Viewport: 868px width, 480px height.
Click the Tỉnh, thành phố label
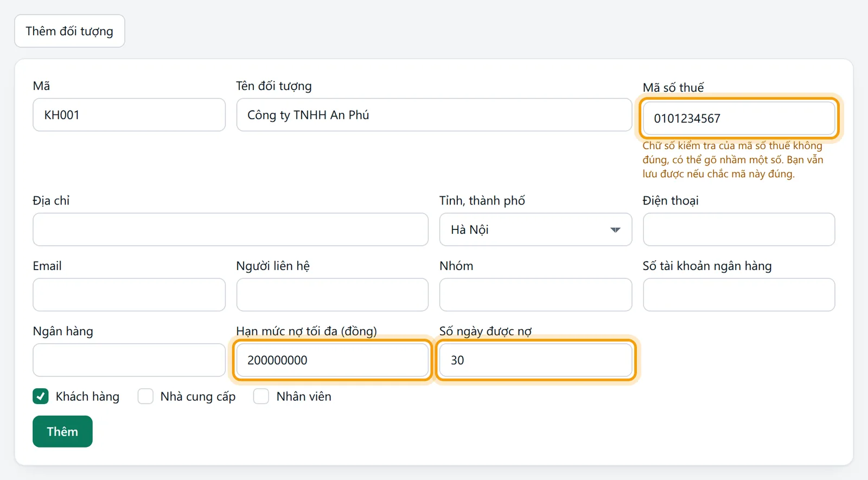tap(482, 201)
